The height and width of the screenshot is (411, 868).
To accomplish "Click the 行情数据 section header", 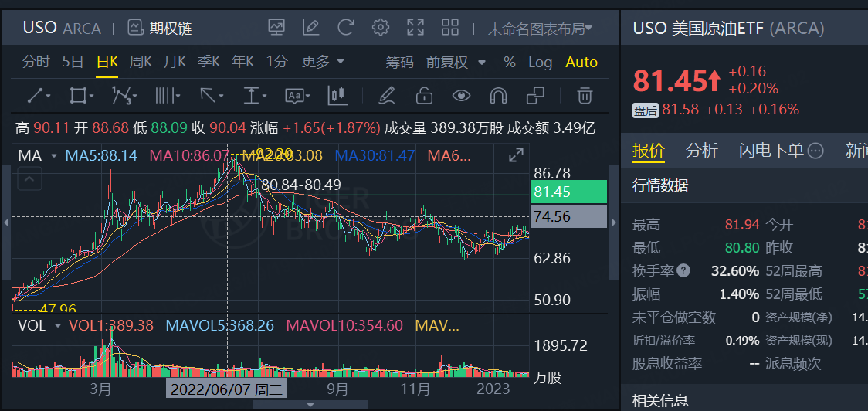I will tap(660, 185).
